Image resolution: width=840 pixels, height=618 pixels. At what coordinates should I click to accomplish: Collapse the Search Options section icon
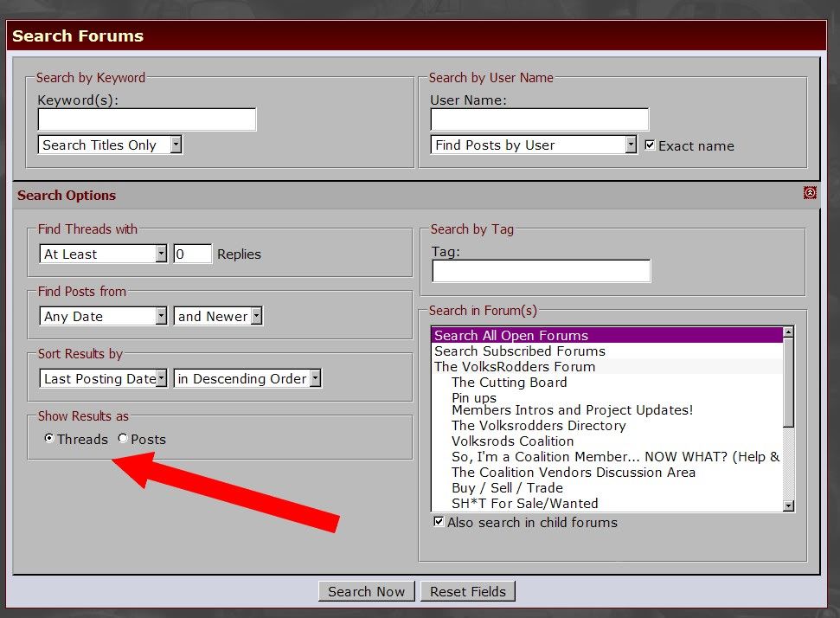pyautogui.click(x=810, y=192)
